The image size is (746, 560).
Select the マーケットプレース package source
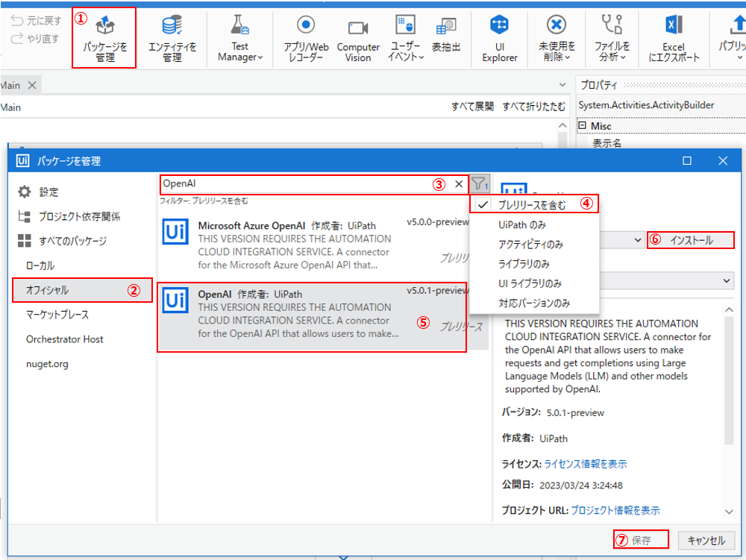57,315
